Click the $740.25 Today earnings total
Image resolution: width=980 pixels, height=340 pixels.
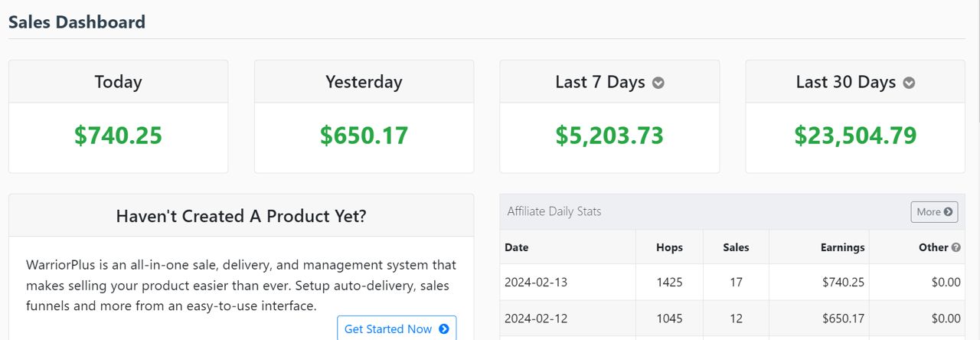118,136
